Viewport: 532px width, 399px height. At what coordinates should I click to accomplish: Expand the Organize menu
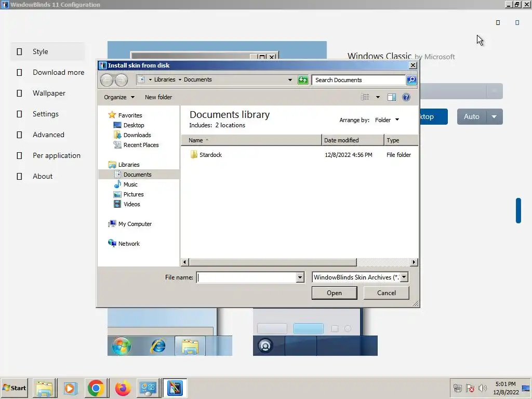click(x=119, y=97)
